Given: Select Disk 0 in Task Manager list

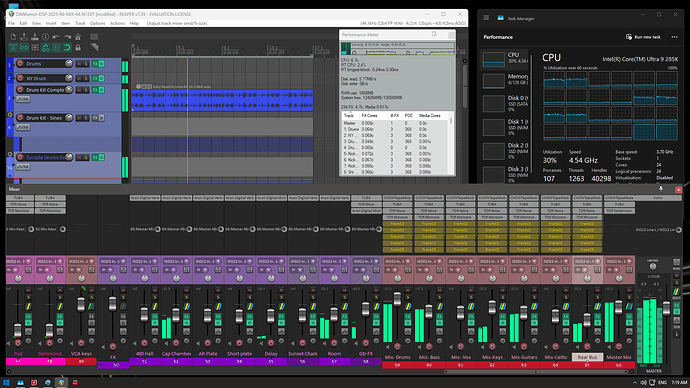Looking at the screenshot, I should (x=505, y=103).
